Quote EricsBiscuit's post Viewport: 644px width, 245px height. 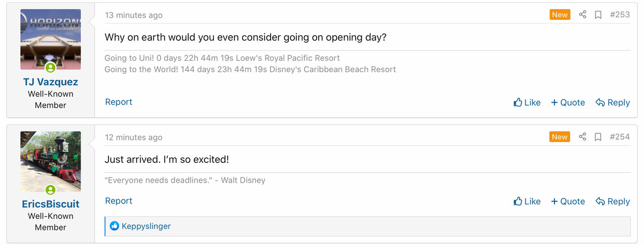pyautogui.click(x=568, y=201)
